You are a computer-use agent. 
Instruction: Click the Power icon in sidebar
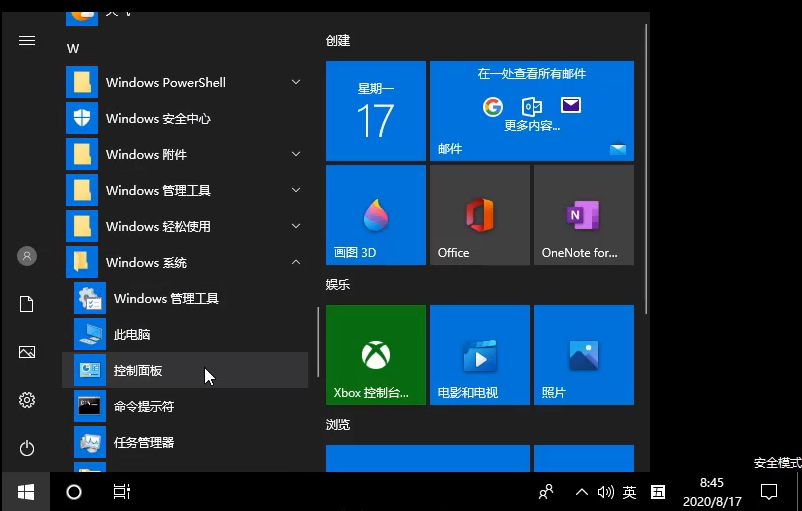pyautogui.click(x=27, y=448)
